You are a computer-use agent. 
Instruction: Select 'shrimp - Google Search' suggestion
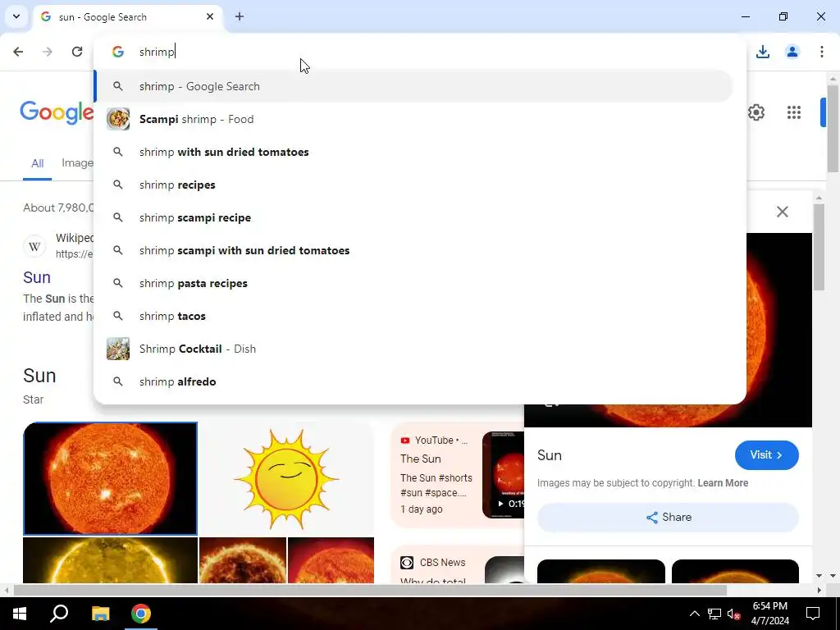click(x=413, y=86)
